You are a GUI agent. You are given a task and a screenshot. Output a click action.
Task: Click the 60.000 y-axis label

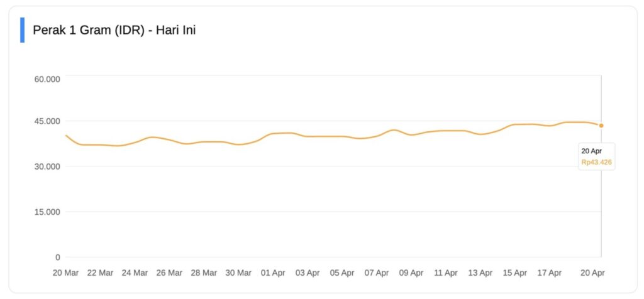47,79
